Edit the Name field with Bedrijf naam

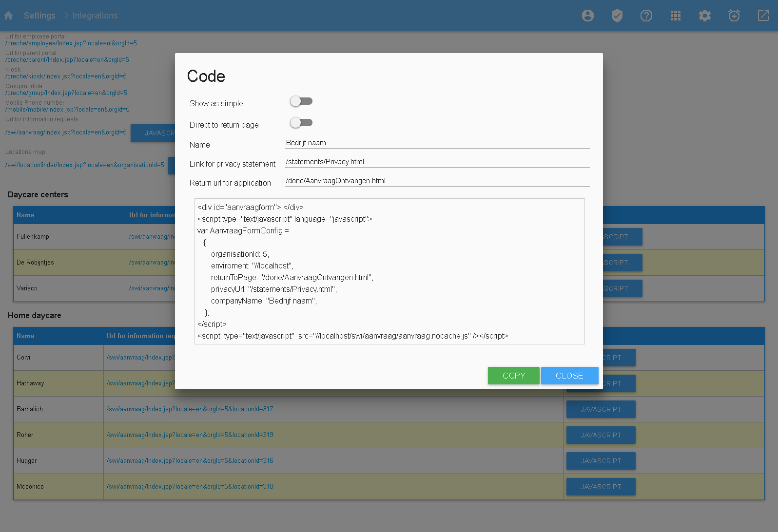[x=437, y=143]
